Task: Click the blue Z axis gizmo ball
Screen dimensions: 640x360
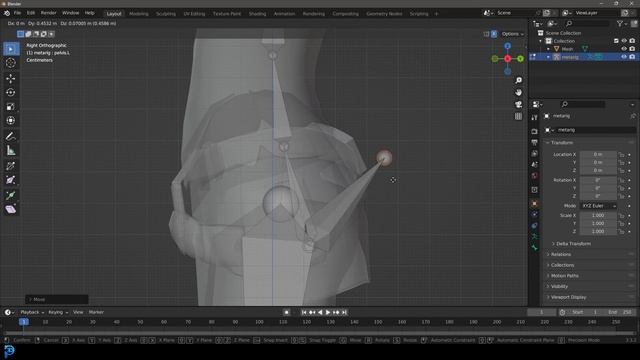Action: 507,46
